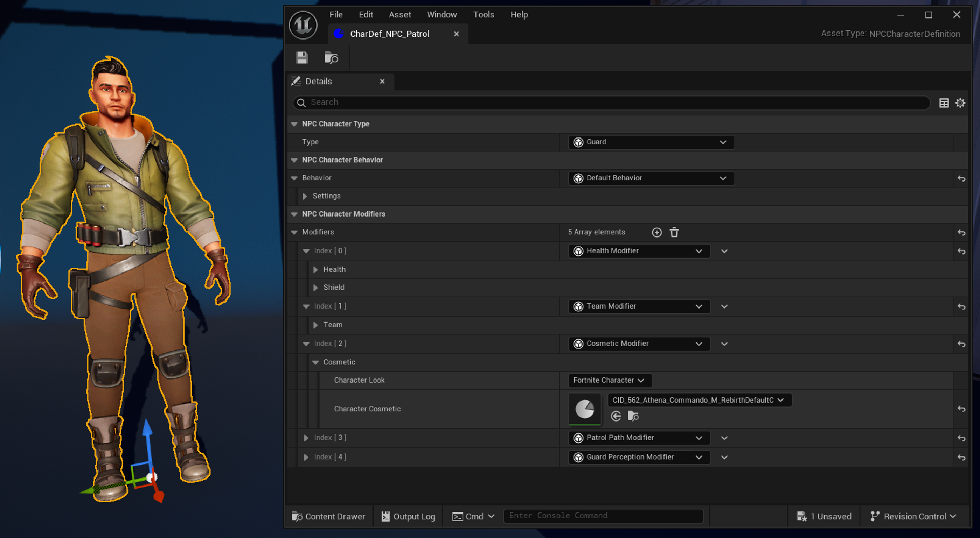This screenshot has height=538, width=980.
Task: Open the Guard Perception Modifier dropdown
Action: click(x=639, y=458)
